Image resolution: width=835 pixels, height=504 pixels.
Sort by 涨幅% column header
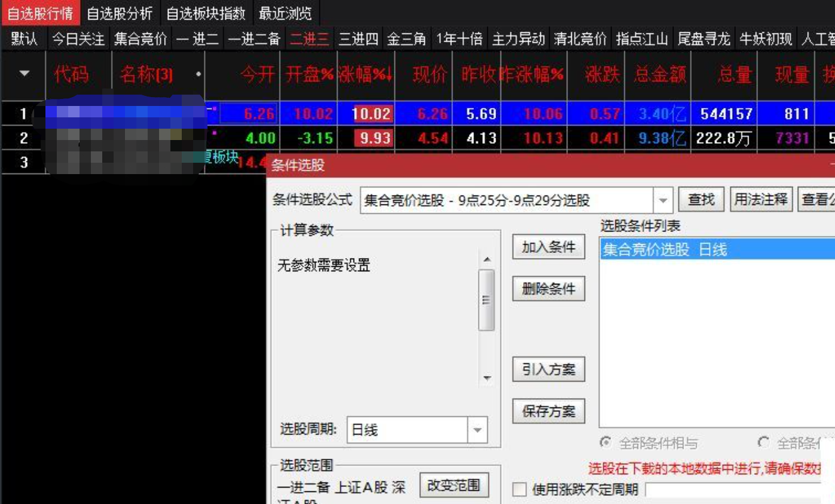(366, 75)
